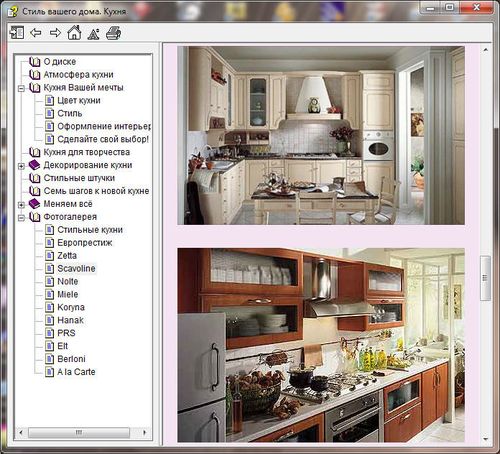Click the page icon beside Nolte
500x454 pixels.
click(x=49, y=281)
